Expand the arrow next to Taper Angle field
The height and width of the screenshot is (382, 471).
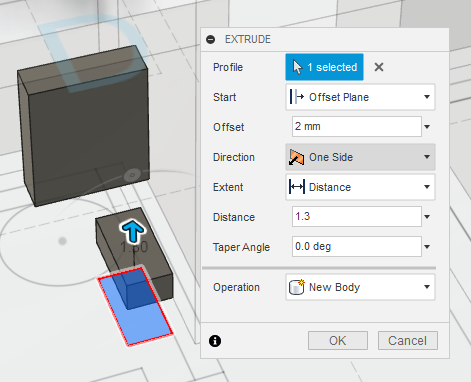coord(427,247)
